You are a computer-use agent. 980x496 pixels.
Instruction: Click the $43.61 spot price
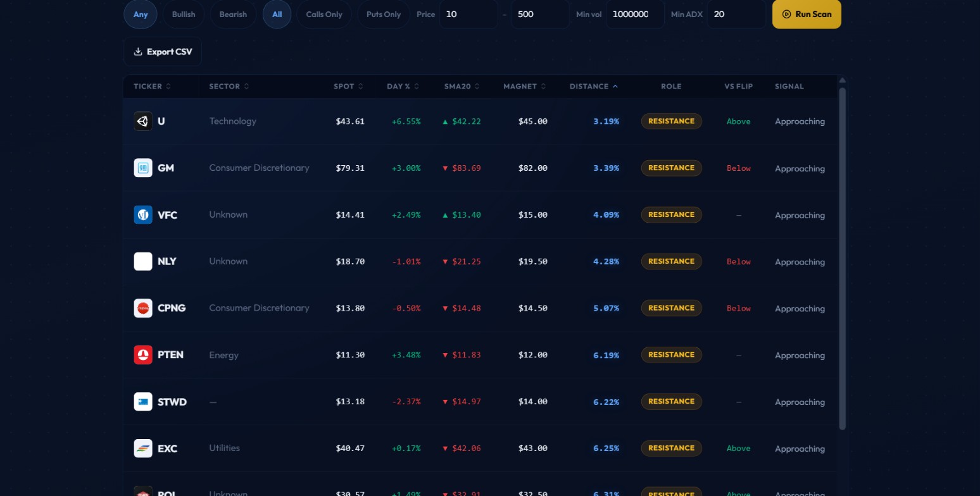click(x=350, y=121)
